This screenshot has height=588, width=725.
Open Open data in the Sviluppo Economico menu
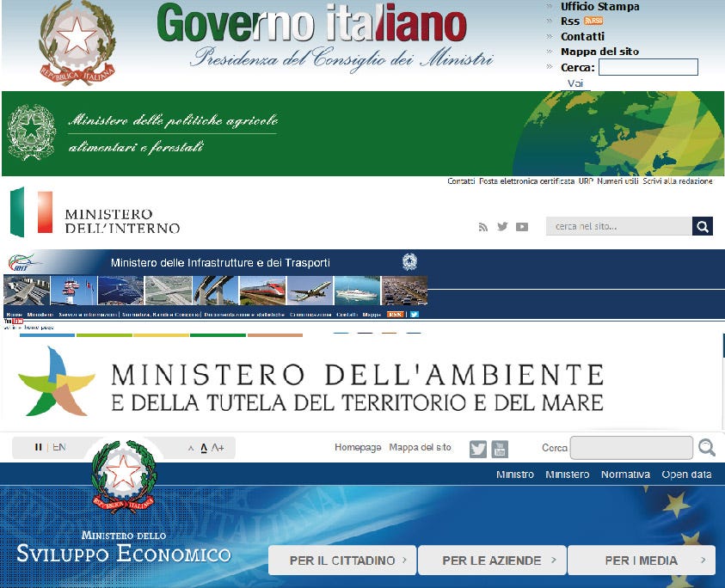point(686,475)
